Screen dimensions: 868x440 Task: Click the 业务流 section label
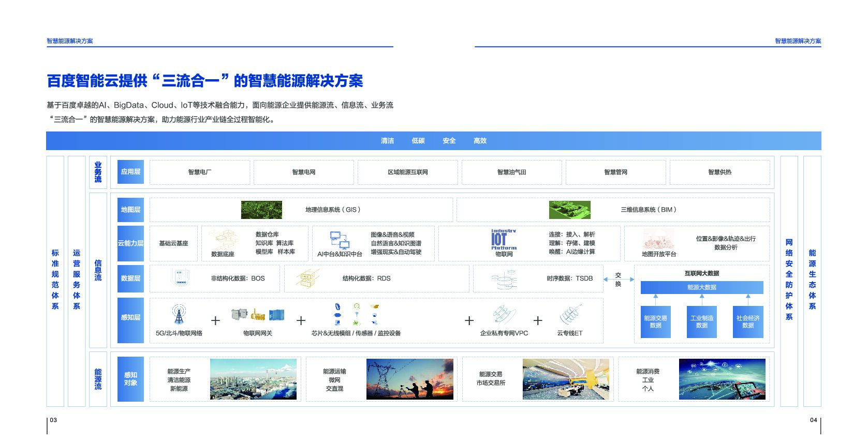click(98, 172)
